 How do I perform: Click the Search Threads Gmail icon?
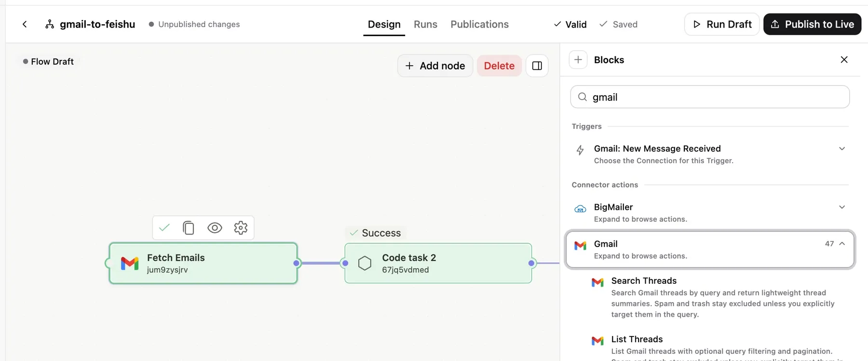[x=597, y=282]
